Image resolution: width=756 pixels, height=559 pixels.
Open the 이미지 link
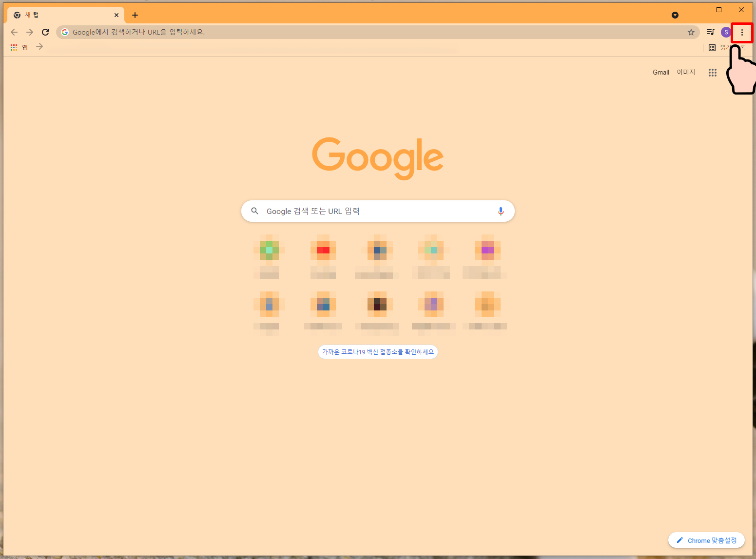pyautogui.click(x=686, y=72)
